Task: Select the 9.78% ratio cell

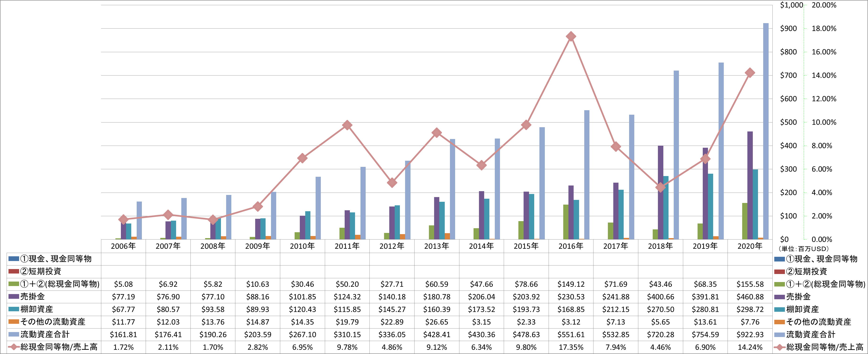Action: [347, 347]
